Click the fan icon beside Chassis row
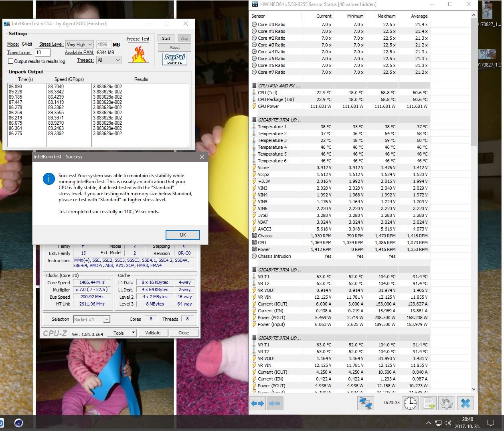The image size is (504, 431). click(x=254, y=236)
